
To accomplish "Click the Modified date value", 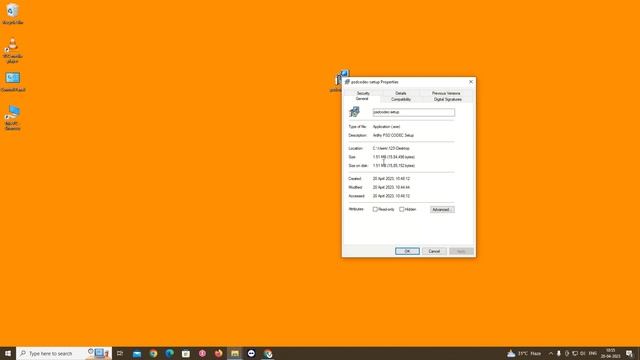I will [x=391, y=187].
